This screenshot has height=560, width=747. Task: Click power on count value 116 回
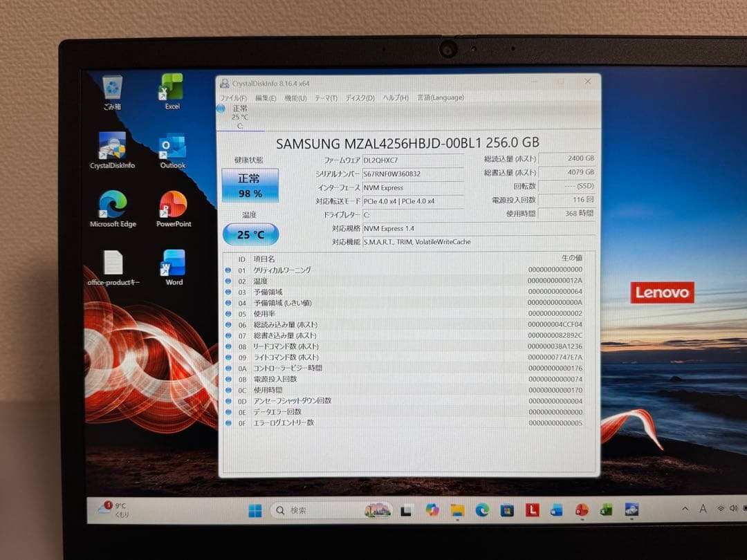[567, 200]
